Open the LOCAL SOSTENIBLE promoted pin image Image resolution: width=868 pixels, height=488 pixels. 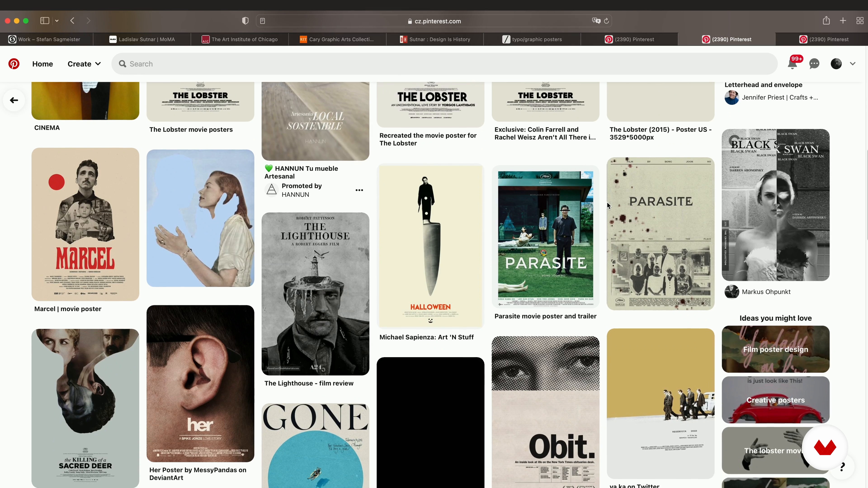point(315,121)
